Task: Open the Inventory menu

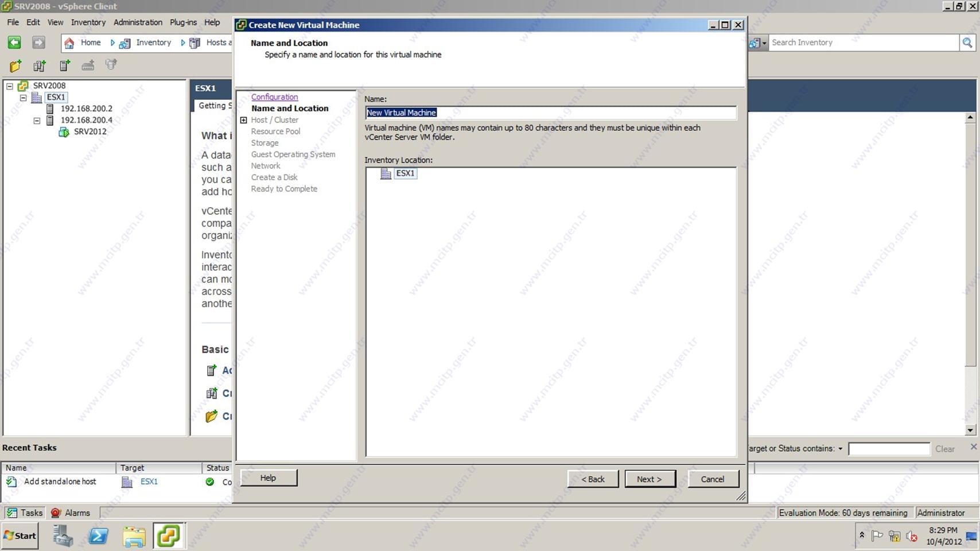Action: 88,22
